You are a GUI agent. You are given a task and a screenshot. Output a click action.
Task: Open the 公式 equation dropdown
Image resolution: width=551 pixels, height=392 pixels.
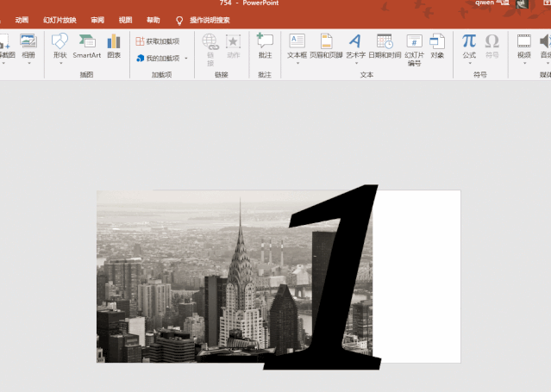pyautogui.click(x=469, y=62)
